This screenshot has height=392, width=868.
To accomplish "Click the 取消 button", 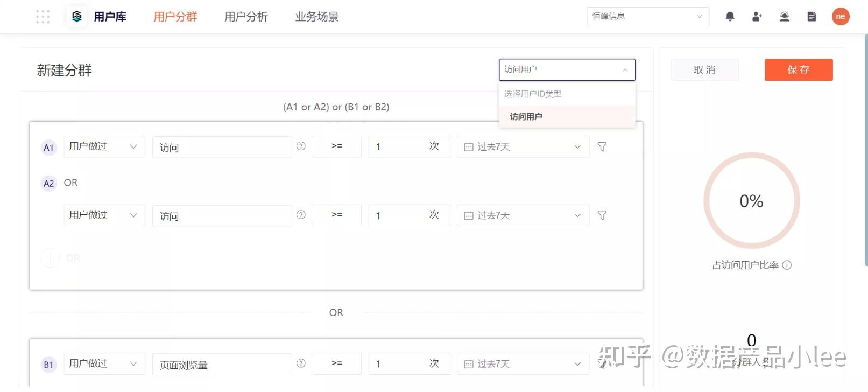I will 704,70.
